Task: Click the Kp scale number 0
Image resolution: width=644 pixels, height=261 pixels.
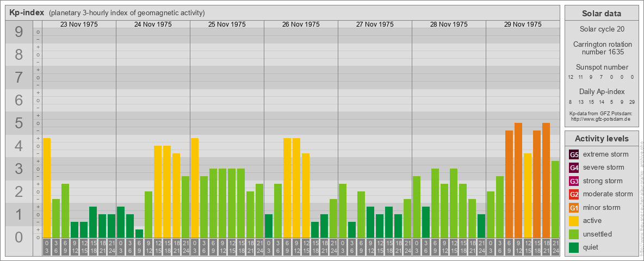Action: pos(19,237)
